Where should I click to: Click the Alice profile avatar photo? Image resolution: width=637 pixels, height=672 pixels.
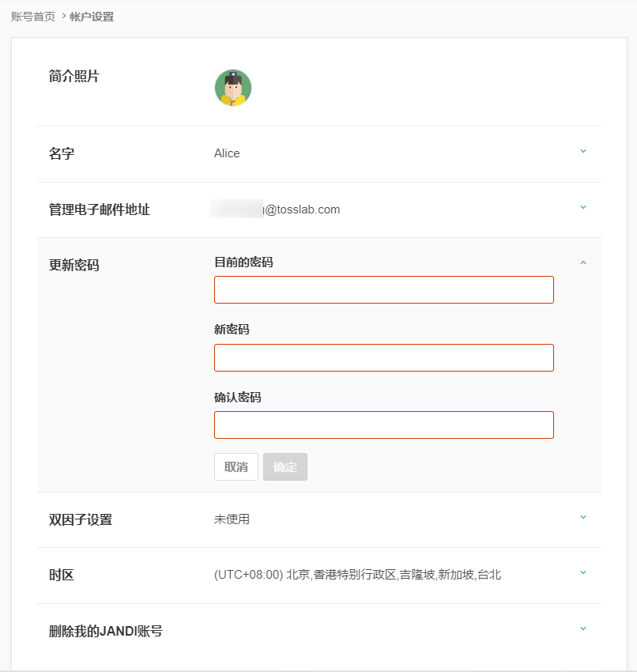click(x=233, y=88)
